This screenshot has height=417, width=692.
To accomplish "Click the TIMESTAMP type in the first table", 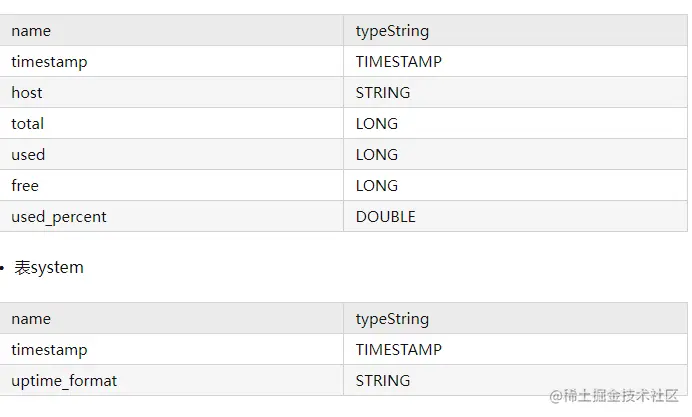I will (398, 62).
